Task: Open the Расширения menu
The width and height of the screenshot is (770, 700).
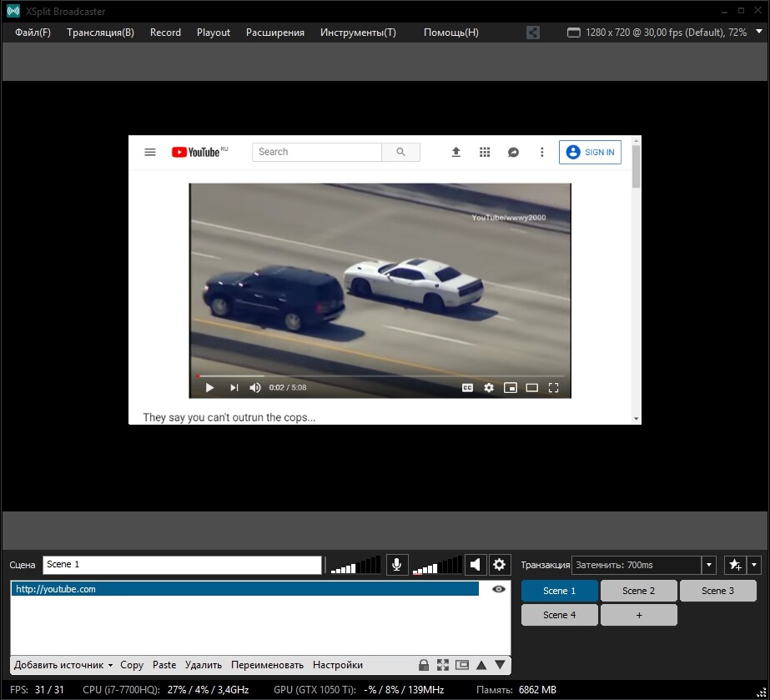Action: tap(275, 33)
